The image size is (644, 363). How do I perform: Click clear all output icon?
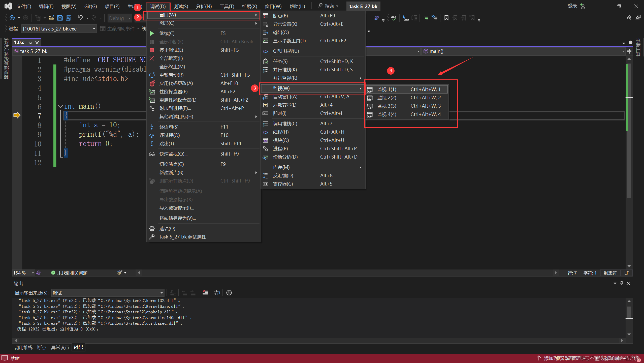(205, 293)
